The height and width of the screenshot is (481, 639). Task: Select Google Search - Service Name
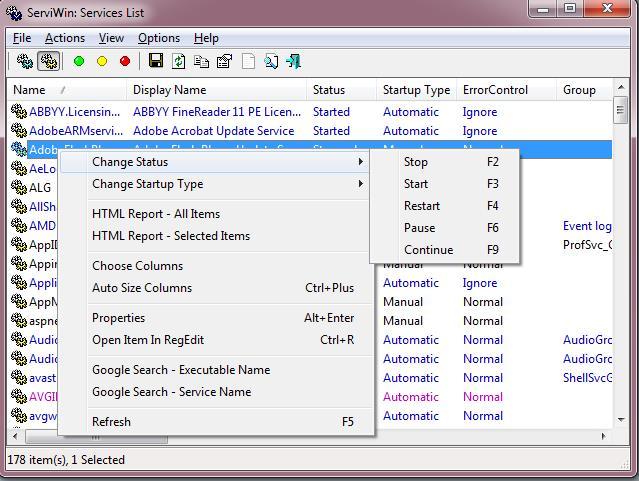(x=215, y=392)
